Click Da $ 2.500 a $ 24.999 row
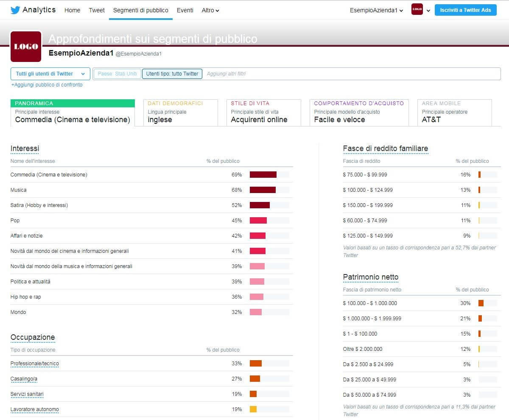Viewport: 509px width, 420px height. click(422, 364)
